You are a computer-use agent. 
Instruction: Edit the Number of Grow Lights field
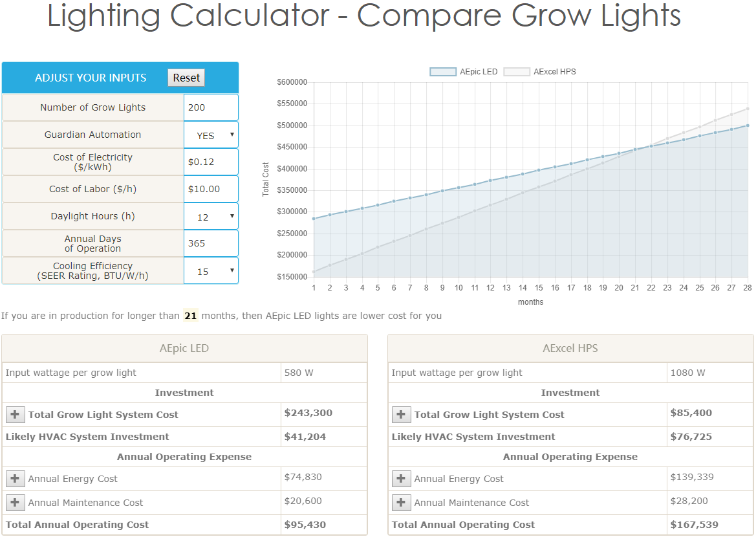211,107
